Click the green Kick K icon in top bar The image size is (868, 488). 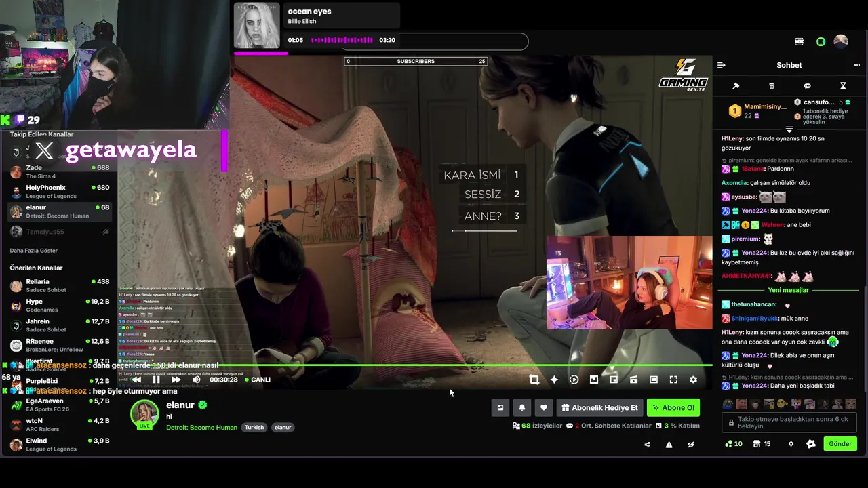[x=821, y=41]
